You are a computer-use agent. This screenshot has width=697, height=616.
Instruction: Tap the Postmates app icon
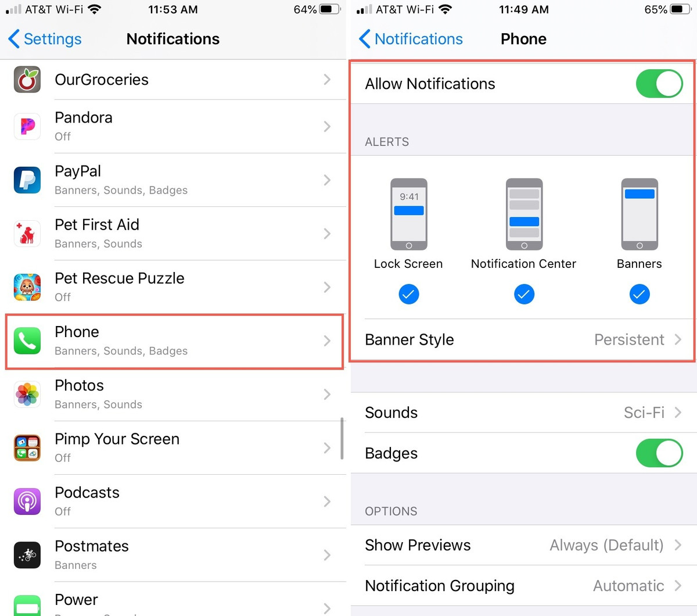coord(27,555)
